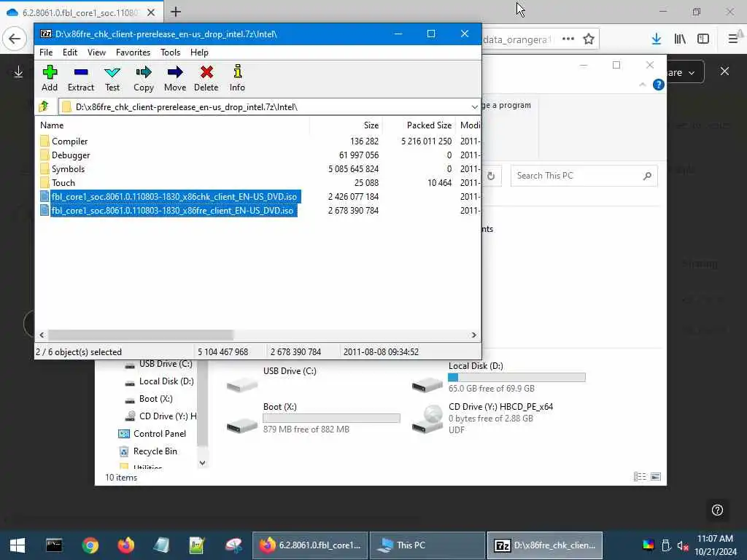Open the File menu
The image size is (747, 560).
[x=46, y=52]
